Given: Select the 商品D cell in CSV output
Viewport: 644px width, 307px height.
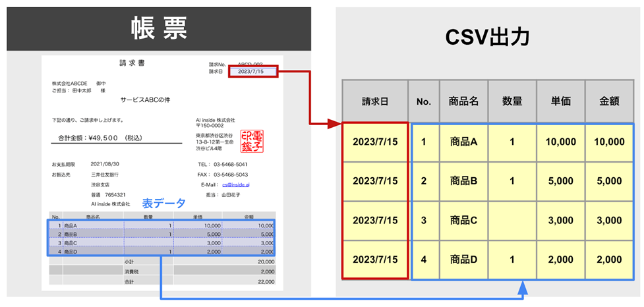Looking at the screenshot, I should [x=463, y=260].
